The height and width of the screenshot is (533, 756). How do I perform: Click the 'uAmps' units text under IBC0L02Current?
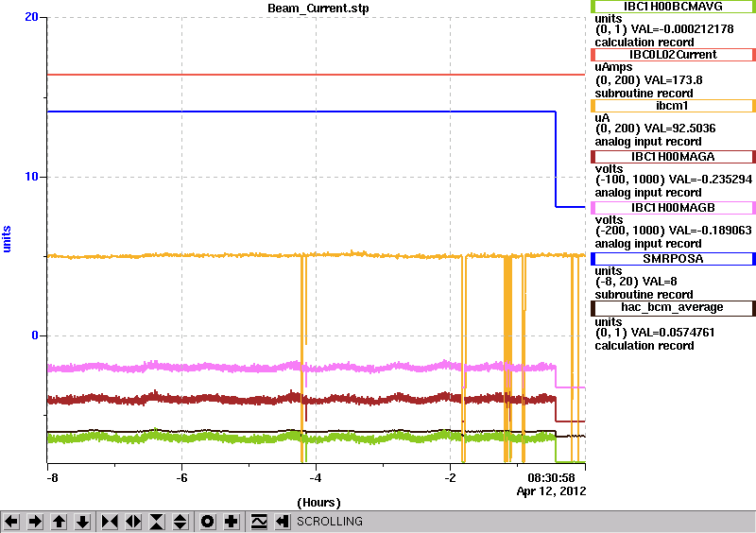[613, 67]
